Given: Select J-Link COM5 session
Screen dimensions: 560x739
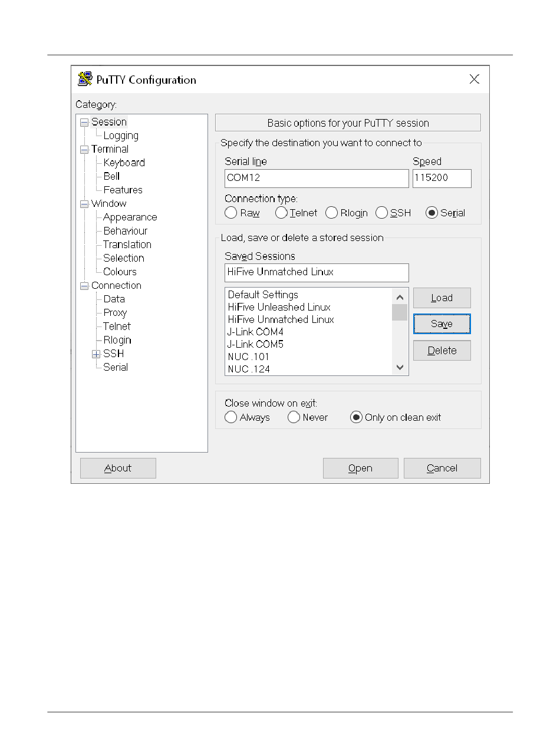Looking at the screenshot, I should click(x=255, y=344).
